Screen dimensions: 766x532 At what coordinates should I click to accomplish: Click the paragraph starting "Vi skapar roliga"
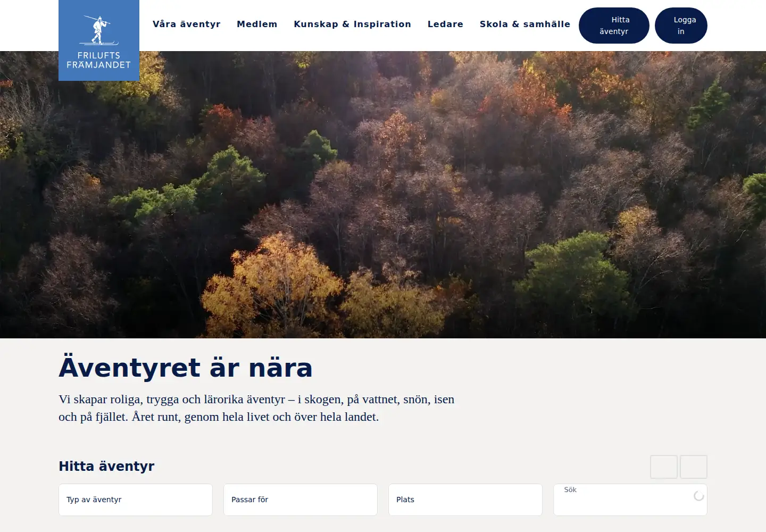256,408
